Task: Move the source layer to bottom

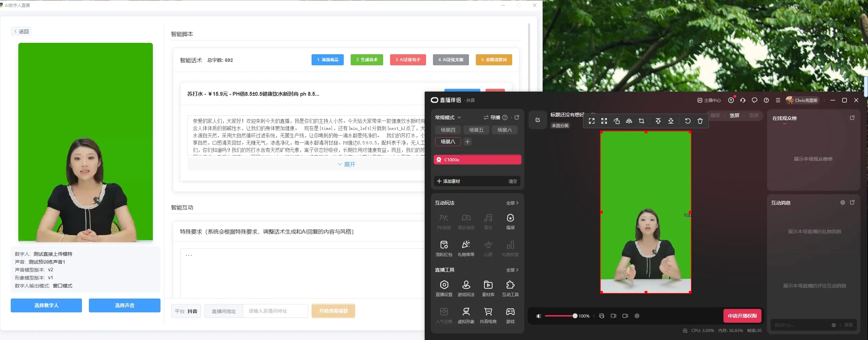Action: 671,121
